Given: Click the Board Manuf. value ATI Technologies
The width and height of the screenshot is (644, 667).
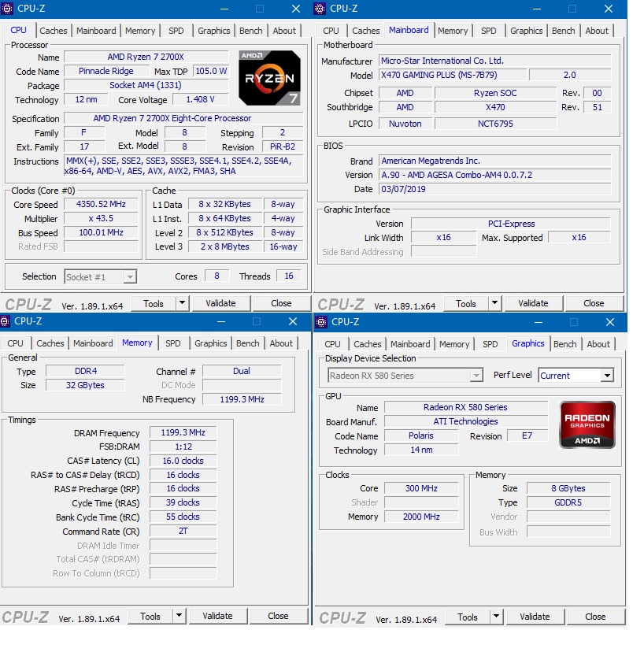Looking at the screenshot, I should tap(466, 421).
